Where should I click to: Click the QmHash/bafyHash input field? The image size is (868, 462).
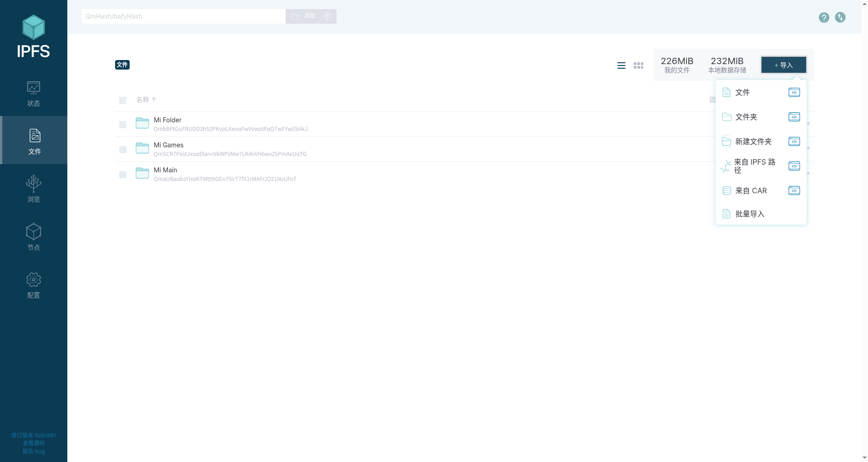click(184, 16)
